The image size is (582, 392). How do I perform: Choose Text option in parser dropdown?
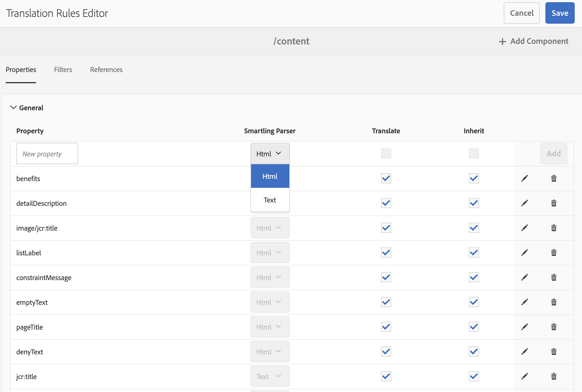(270, 200)
